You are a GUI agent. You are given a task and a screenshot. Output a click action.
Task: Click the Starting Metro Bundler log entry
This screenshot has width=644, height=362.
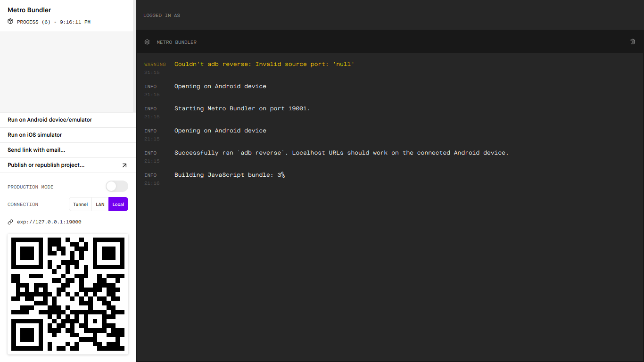[242, 108]
